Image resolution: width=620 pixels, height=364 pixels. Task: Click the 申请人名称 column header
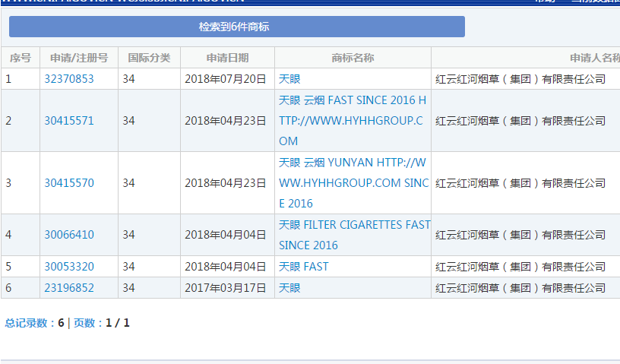(594, 58)
